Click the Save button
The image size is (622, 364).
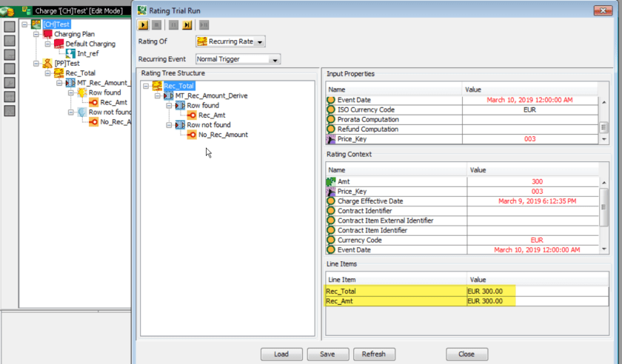point(327,354)
